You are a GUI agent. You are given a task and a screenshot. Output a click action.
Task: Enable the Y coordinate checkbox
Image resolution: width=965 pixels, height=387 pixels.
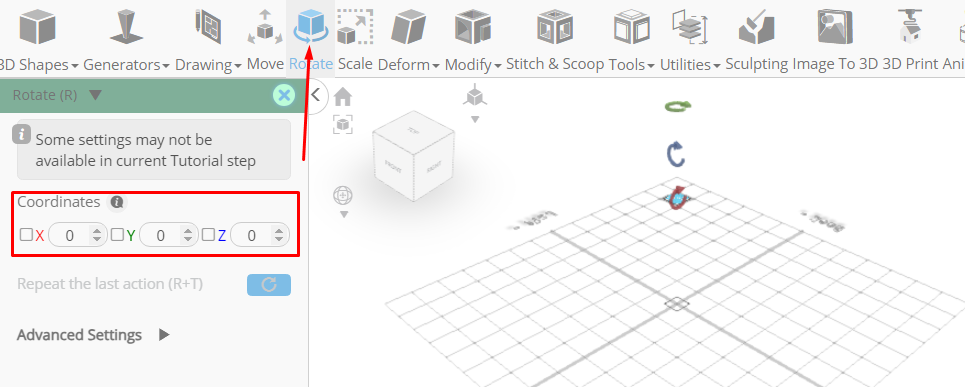(117, 234)
